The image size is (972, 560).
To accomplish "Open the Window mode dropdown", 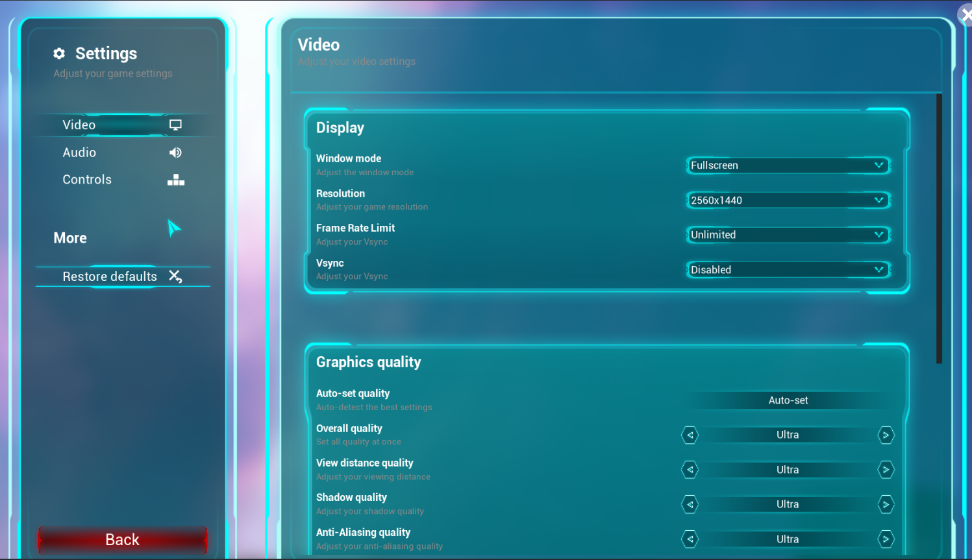I will click(787, 165).
